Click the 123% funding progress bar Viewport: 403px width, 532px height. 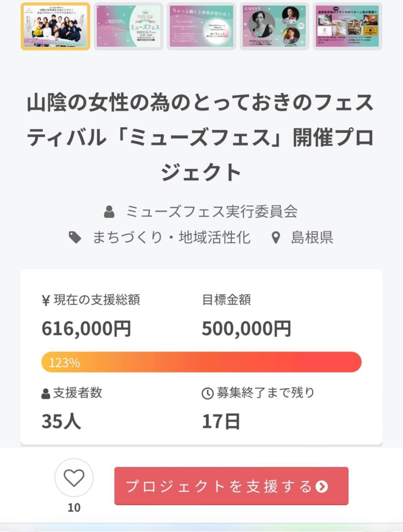[201, 362]
